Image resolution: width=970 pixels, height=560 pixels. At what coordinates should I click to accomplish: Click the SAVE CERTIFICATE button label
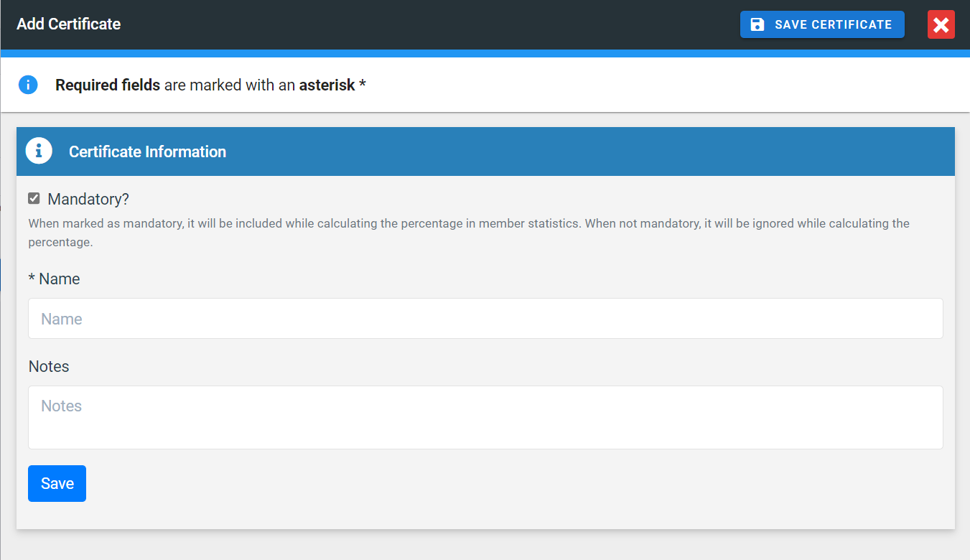(x=833, y=24)
